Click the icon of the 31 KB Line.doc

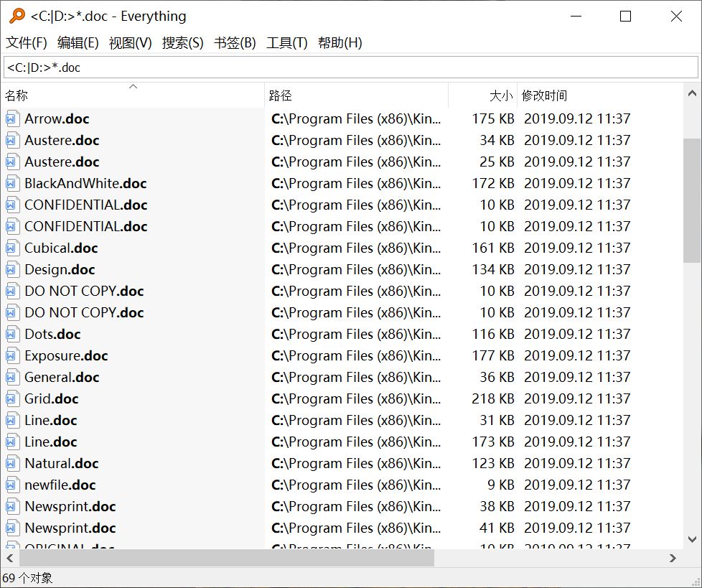(x=11, y=421)
